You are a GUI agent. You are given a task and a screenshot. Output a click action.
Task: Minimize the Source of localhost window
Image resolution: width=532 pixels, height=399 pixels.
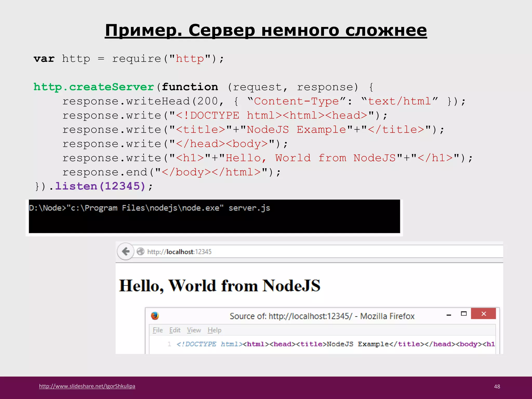(449, 315)
